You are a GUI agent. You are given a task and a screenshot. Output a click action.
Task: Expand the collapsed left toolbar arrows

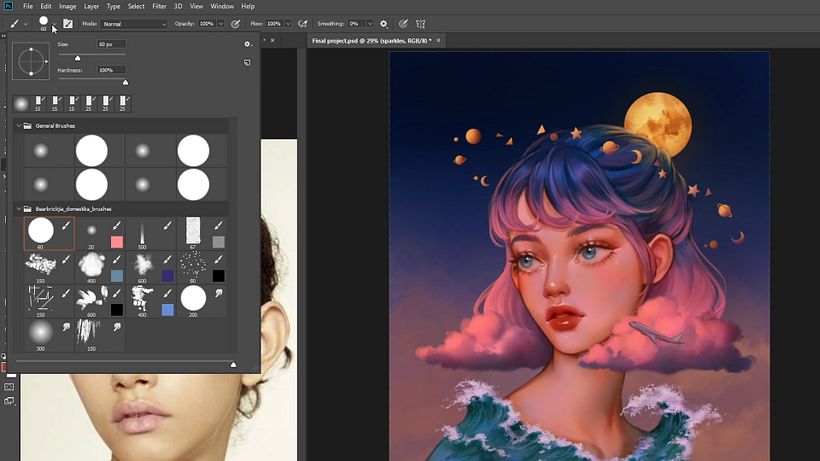click(4, 36)
